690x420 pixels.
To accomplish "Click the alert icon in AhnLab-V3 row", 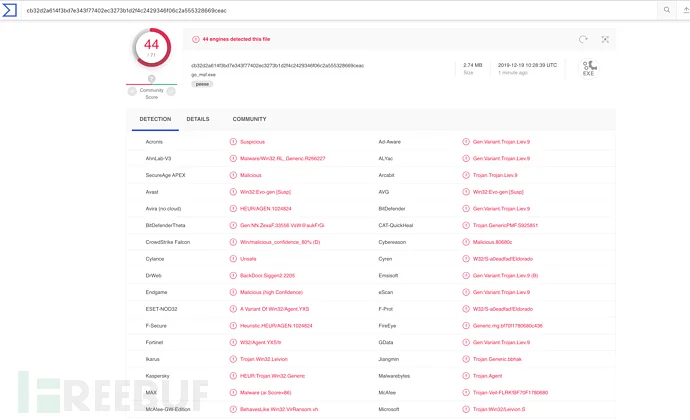I will click(x=233, y=158).
